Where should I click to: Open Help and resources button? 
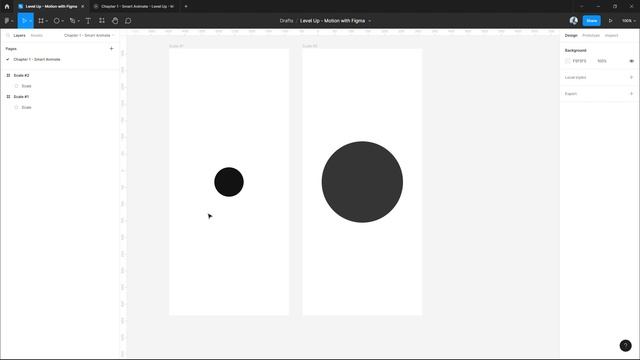[625, 345]
